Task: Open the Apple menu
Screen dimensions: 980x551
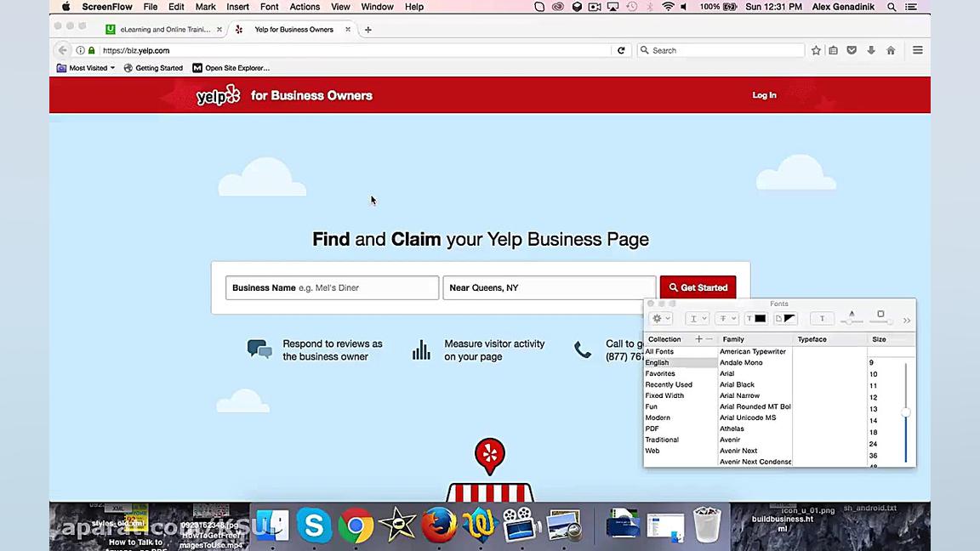Action: coord(66,7)
